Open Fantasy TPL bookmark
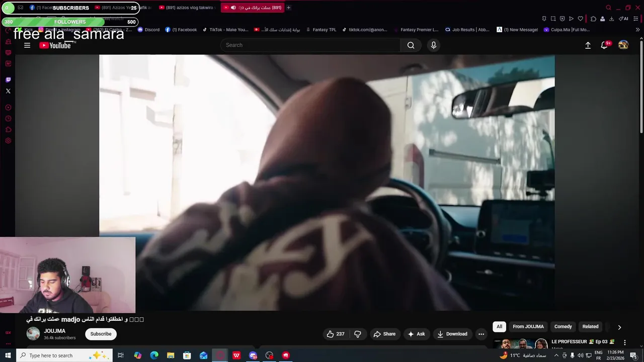 coord(320,30)
